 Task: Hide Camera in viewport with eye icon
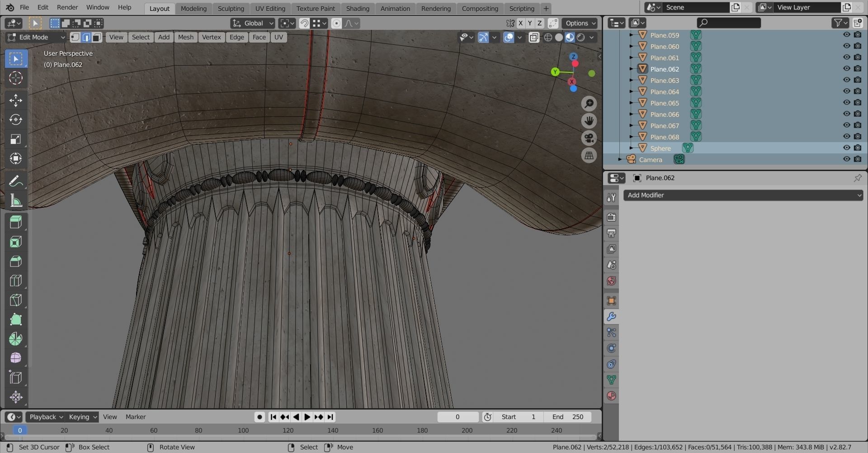[847, 159]
